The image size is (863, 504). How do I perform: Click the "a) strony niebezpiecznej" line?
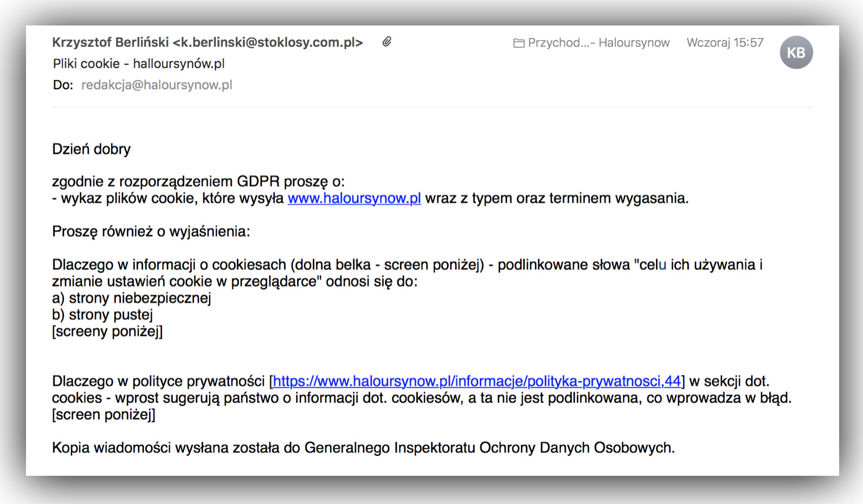click(131, 298)
